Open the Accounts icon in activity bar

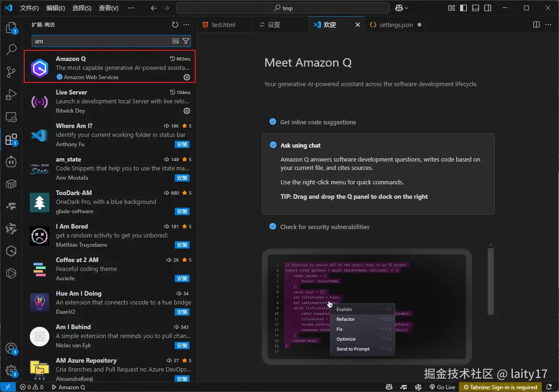point(11,349)
